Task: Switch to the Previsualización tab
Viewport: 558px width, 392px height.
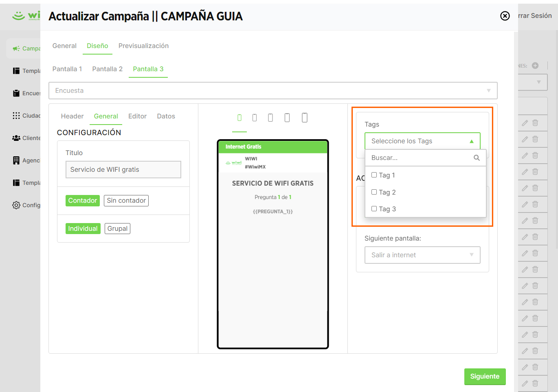Action: 143,46
